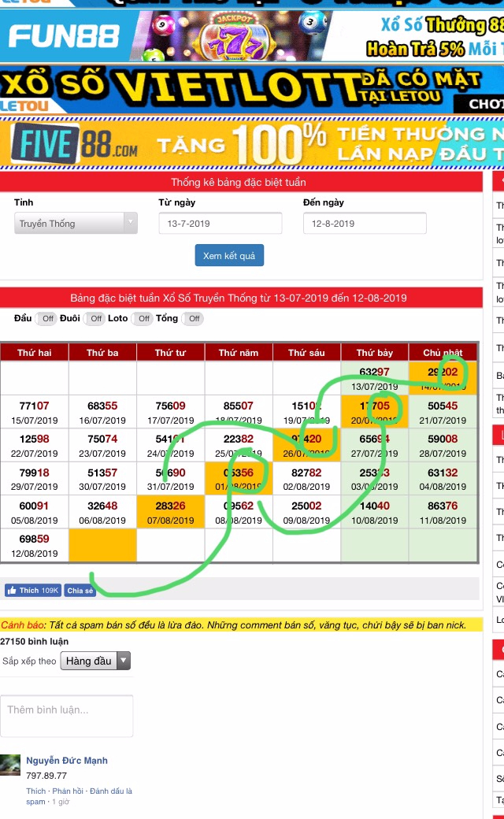Click result 79918 dated 29/07/2019
This screenshot has width=504, height=819.
tap(35, 472)
